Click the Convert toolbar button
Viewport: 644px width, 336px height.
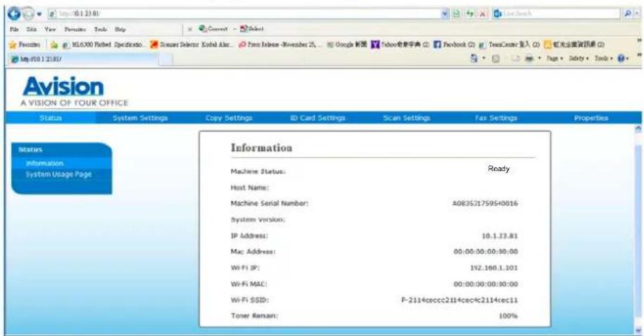[x=213, y=29]
